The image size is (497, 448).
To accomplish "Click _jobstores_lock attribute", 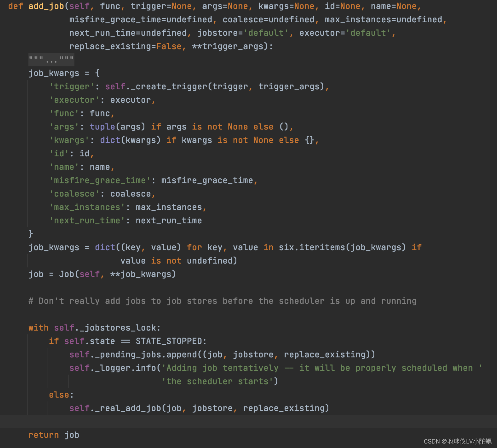I will coord(118,328).
